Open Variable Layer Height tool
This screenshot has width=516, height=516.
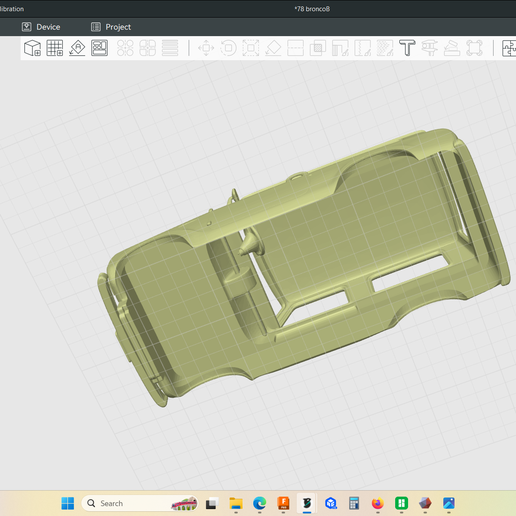170,48
